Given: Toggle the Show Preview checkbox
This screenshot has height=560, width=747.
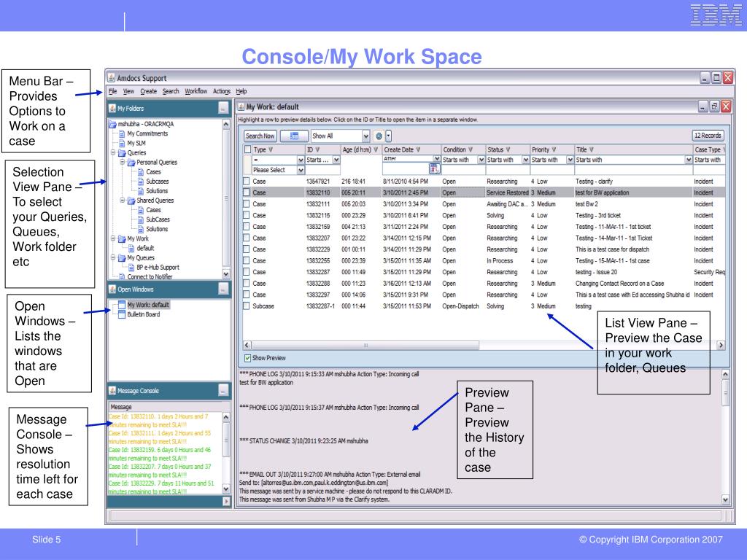Looking at the screenshot, I should 248,358.
